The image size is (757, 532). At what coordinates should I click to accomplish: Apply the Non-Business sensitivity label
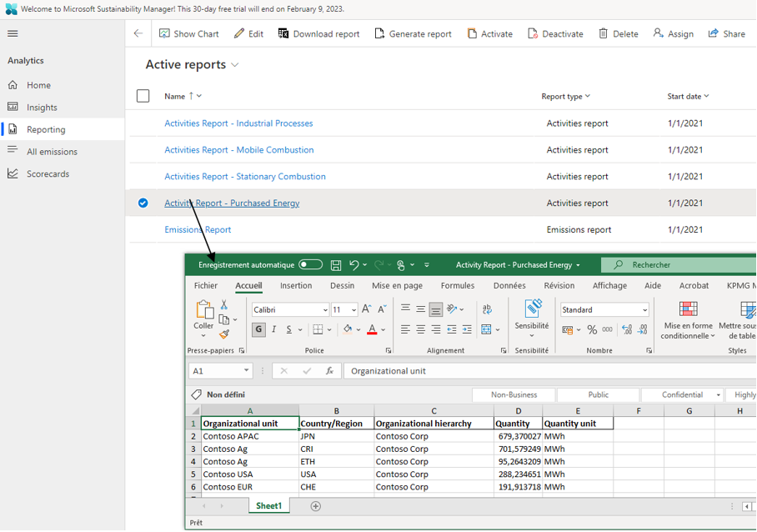514,395
